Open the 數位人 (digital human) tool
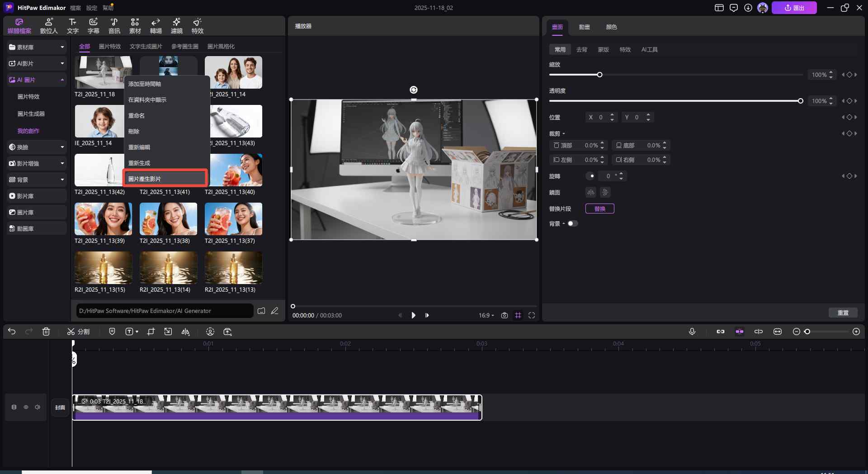868x474 pixels. click(49, 26)
